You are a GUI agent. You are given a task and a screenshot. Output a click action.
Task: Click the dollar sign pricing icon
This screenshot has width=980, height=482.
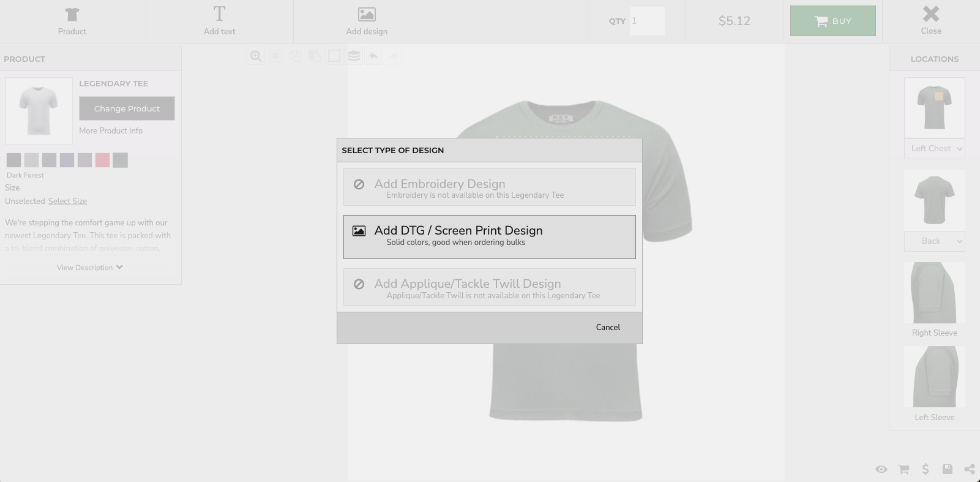tap(925, 469)
